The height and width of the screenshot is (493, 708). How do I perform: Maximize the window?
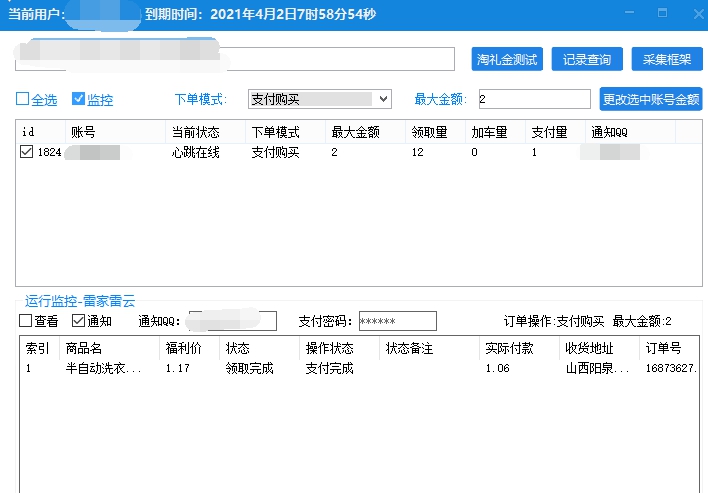(662, 13)
